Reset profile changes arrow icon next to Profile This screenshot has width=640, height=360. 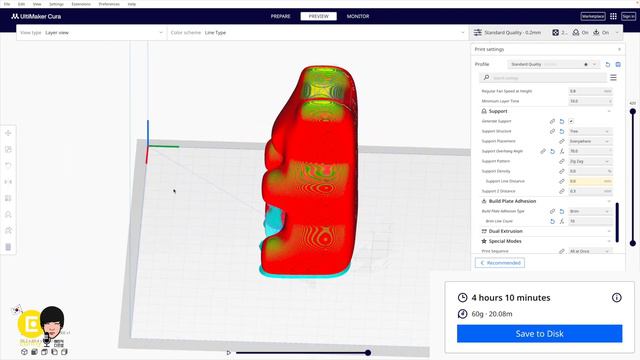pyautogui.click(x=607, y=64)
